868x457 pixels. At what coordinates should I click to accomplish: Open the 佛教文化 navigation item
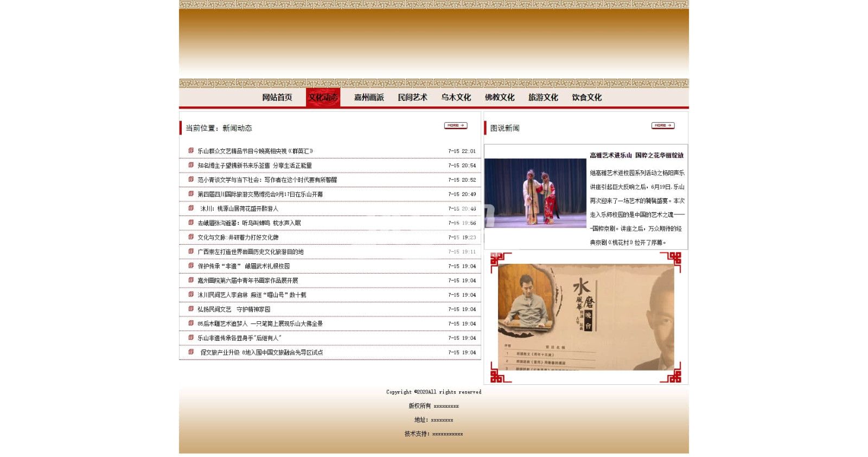click(x=500, y=98)
